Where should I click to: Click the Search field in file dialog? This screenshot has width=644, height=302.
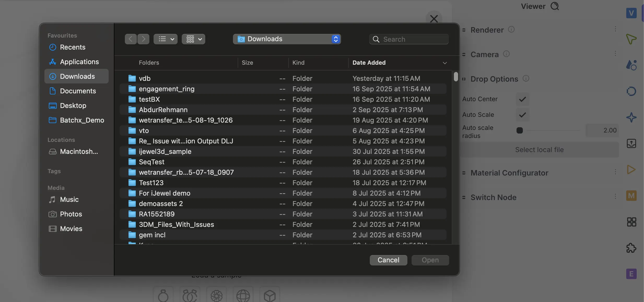click(x=409, y=39)
